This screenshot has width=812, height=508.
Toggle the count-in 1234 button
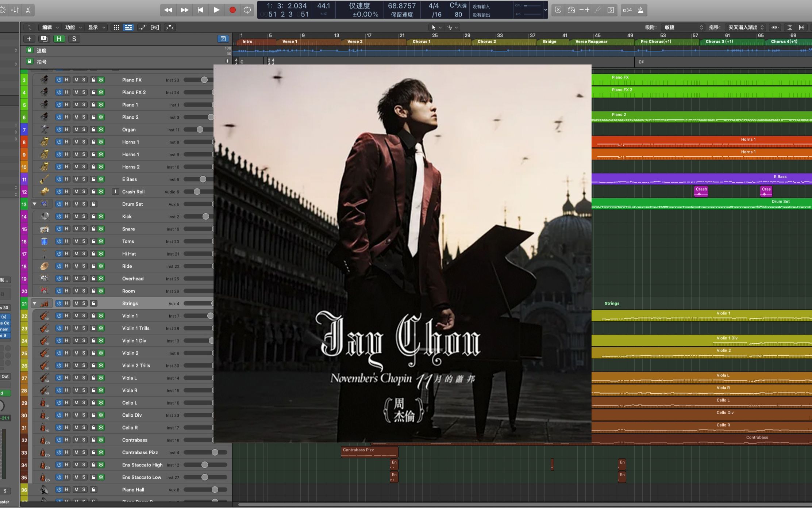click(627, 10)
